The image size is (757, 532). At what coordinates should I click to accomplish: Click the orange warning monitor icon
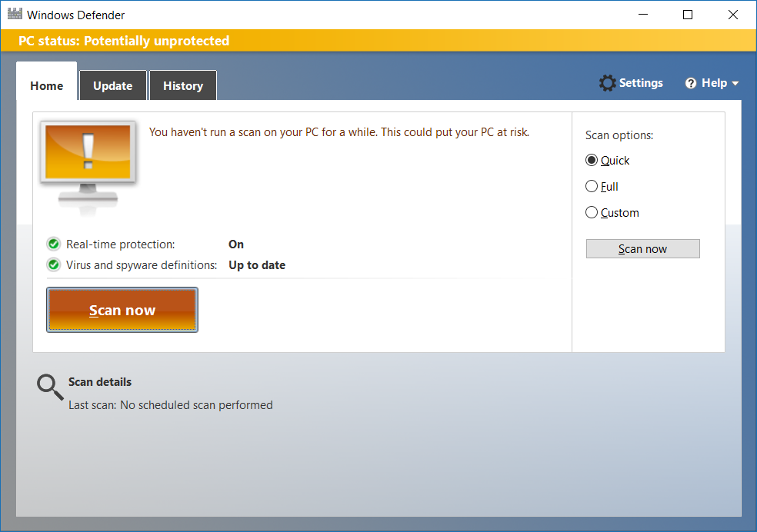pyautogui.click(x=88, y=167)
